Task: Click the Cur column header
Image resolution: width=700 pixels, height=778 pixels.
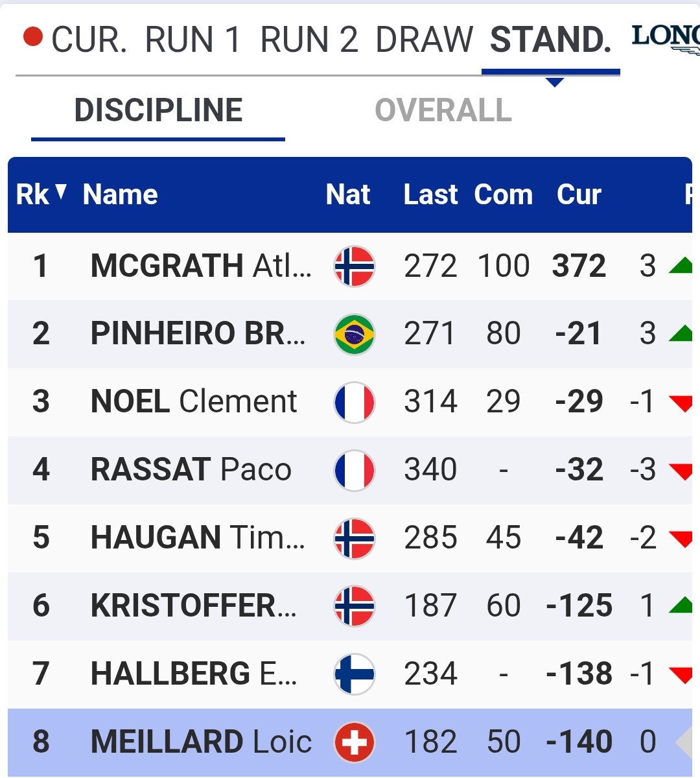Action: [579, 194]
